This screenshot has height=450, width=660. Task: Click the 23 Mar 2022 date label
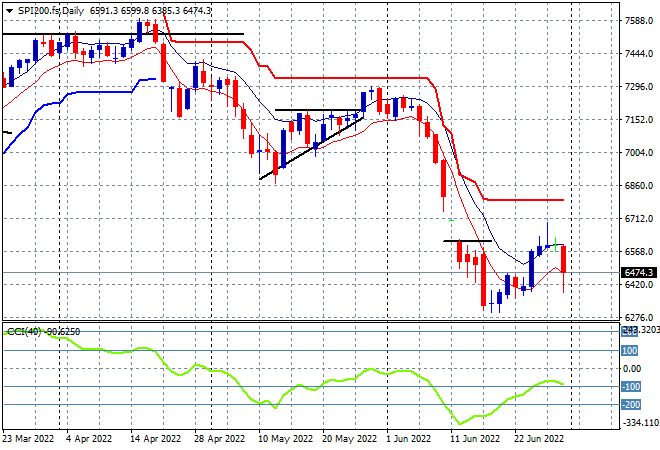point(28,439)
